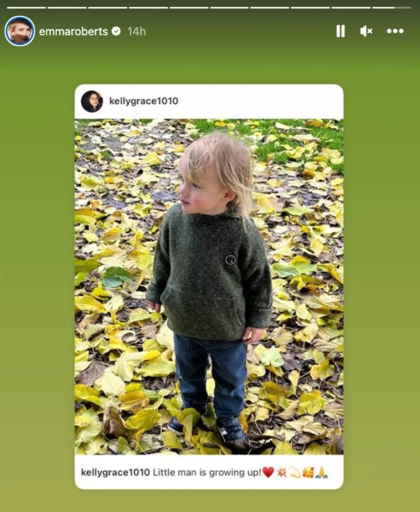The width and height of the screenshot is (420, 512).
Task: Select the fifth story progress segment
Action: click(188, 7)
